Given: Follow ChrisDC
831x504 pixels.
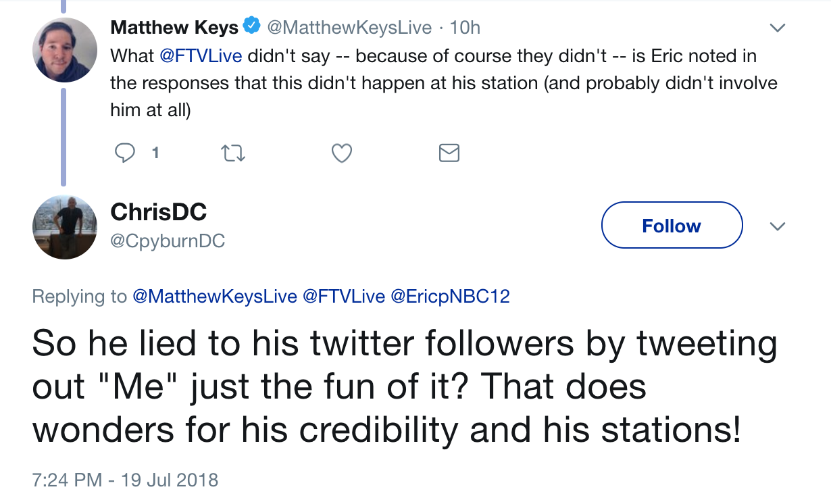Looking at the screenshot, I should [672, 226].
